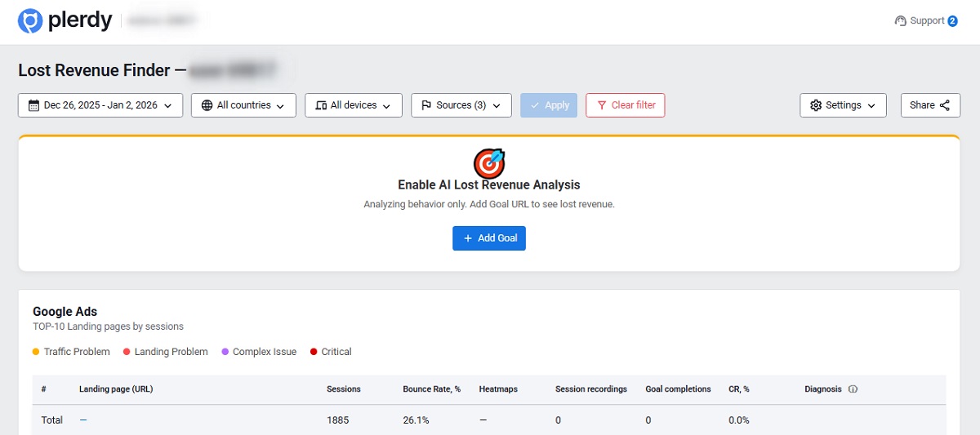Click the Clear filter button
Screen dimensions: 980x435
pos(626,105)
